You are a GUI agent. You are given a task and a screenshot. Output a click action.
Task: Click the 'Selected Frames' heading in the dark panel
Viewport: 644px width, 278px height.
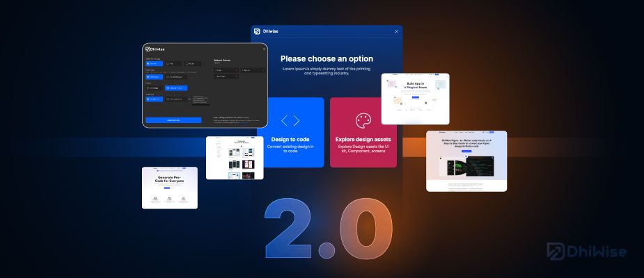coord(222,60)
